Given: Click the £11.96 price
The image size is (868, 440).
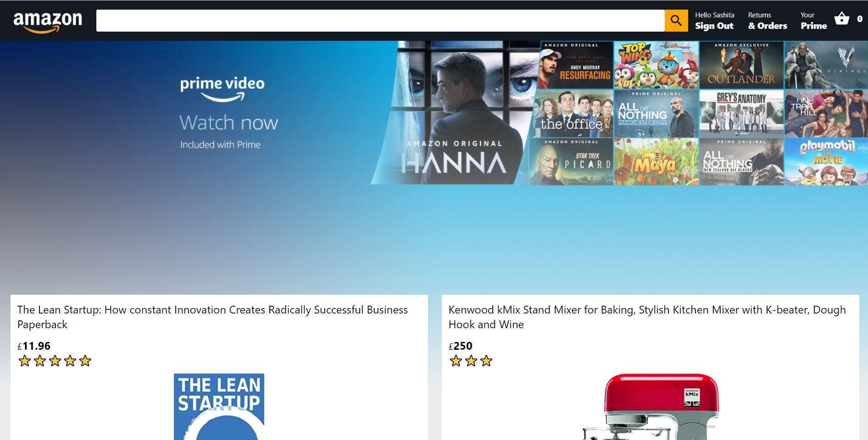Looking at the screenshot, I should 34,346.
